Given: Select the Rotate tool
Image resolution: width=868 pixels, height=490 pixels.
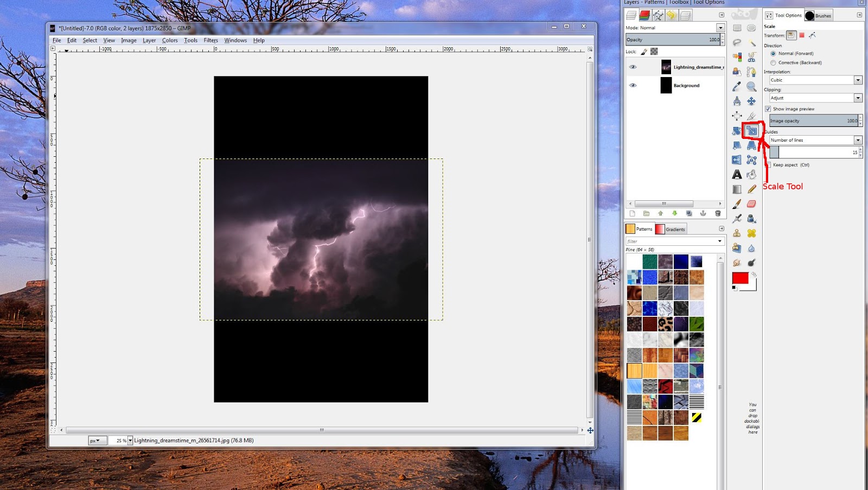Looking at the screenshot, I should click(x=737, y=131).
